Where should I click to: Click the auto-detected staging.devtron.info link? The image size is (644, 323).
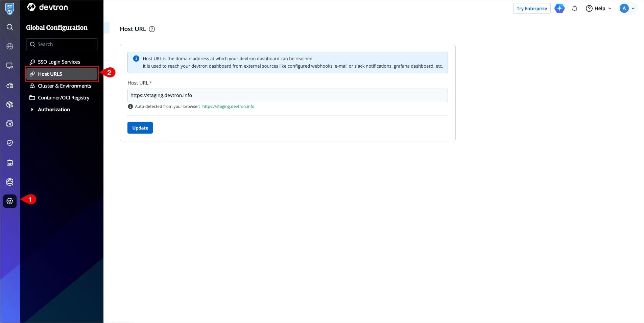click(228, 107)
